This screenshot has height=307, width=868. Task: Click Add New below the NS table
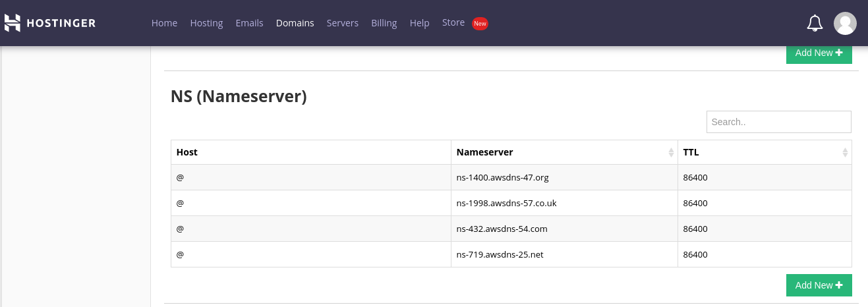(x=819, y=285)
